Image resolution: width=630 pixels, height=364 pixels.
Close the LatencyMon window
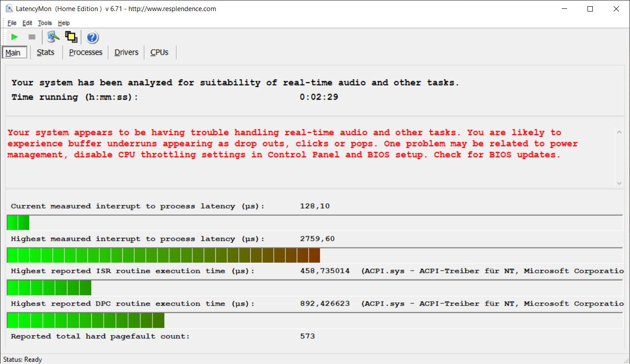point(616,9)
